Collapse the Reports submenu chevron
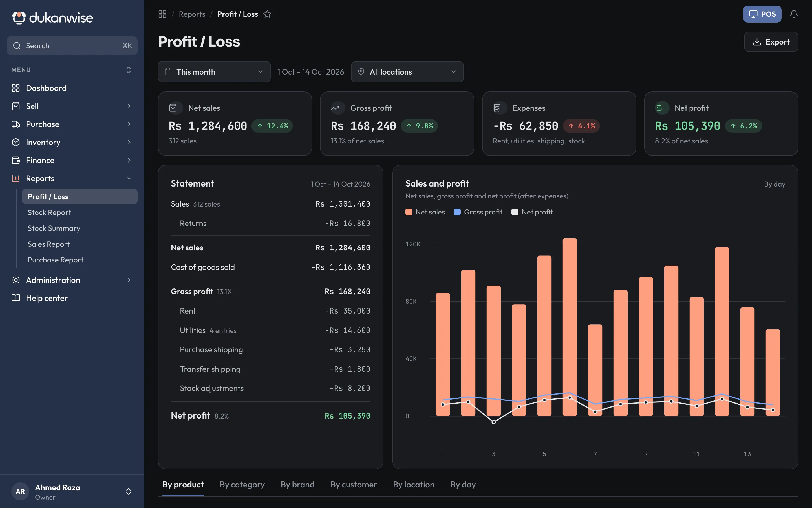 [129, 178]
